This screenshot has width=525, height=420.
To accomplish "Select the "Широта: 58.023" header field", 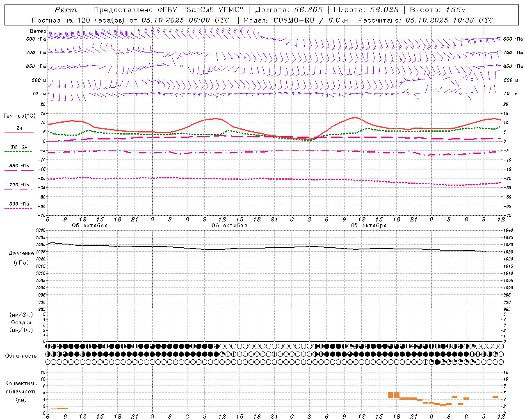I will pos(366,10).
